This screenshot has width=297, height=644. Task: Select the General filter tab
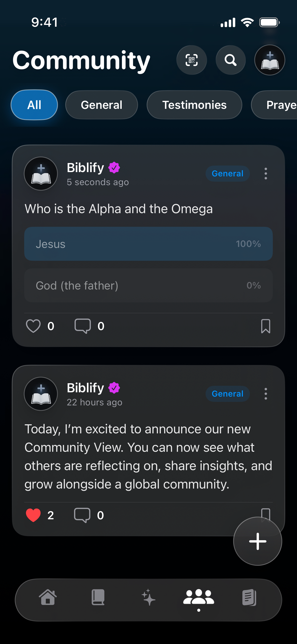point(102,105)
